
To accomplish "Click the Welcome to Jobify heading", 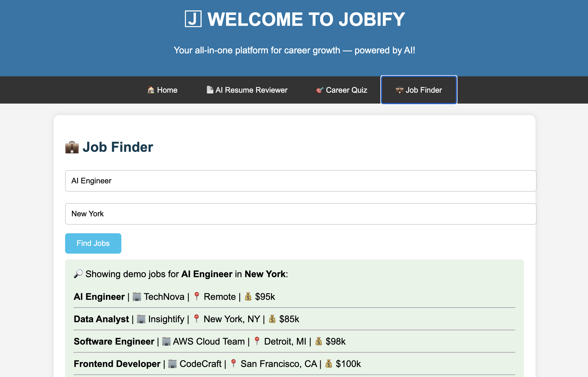I will click(x=306, y=19).
